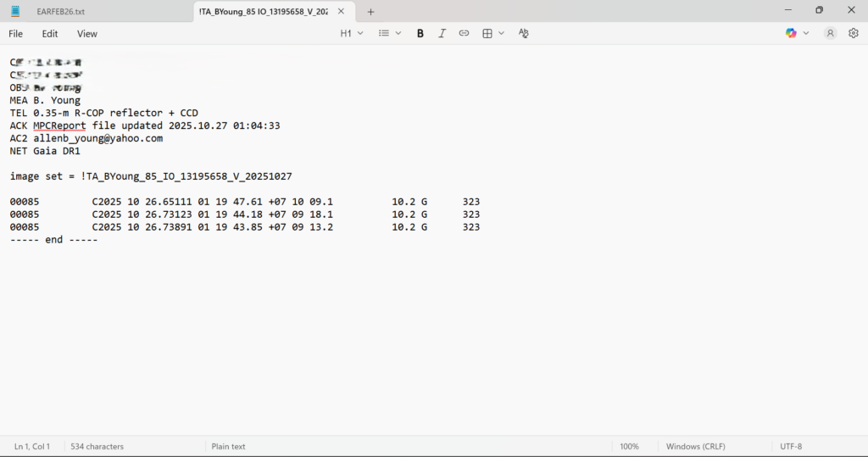868x457 pixels.
Task: Toggle bold formatting
Action: pos(420,33)
